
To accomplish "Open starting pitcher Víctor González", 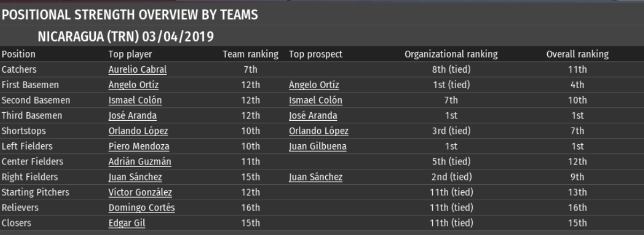I will tap(140, 193).
